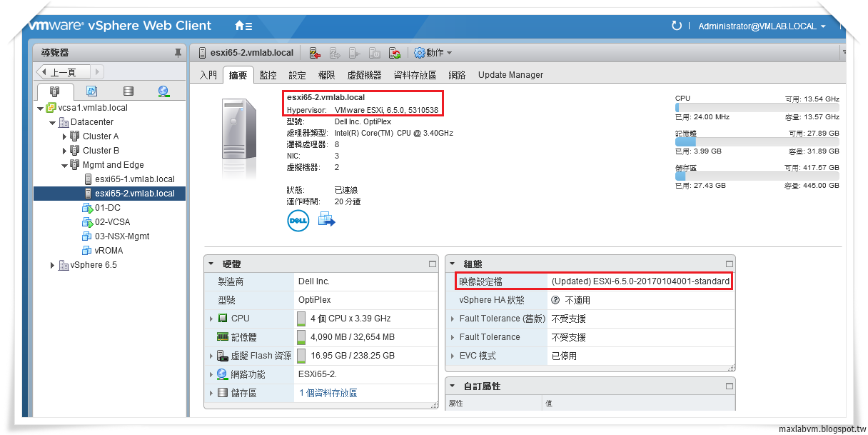Collapse the 硬體 hardware panel
This screenshot has height=435, width=868.
[x=212, y=264]
